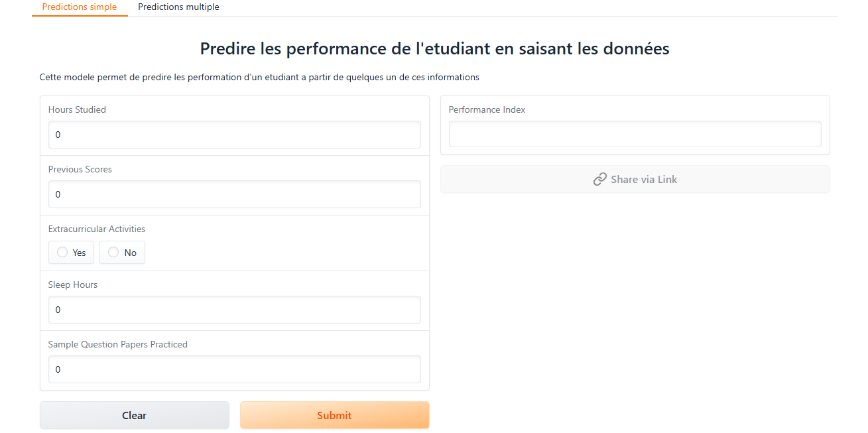Screen dimensions: 868x433
Task: Click the Sample Question Papers Practiced field
Action: click(x=234, y=369)
